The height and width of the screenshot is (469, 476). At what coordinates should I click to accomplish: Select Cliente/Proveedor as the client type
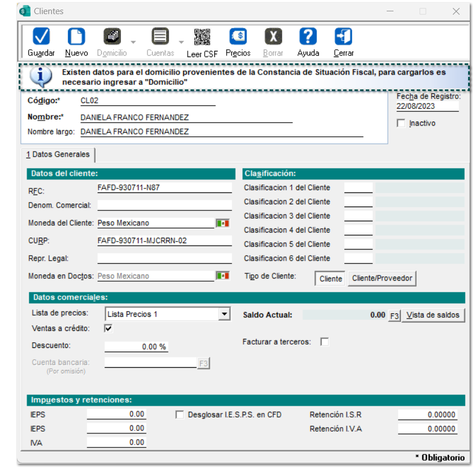[x=382, y=278]
